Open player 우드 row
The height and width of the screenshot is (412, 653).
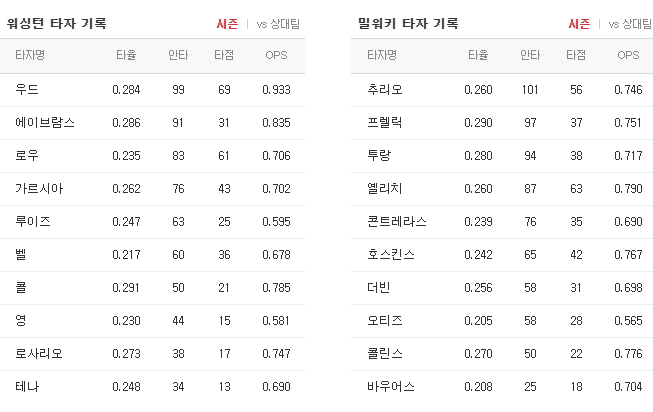pyautogui.click(x=152, y=90)
